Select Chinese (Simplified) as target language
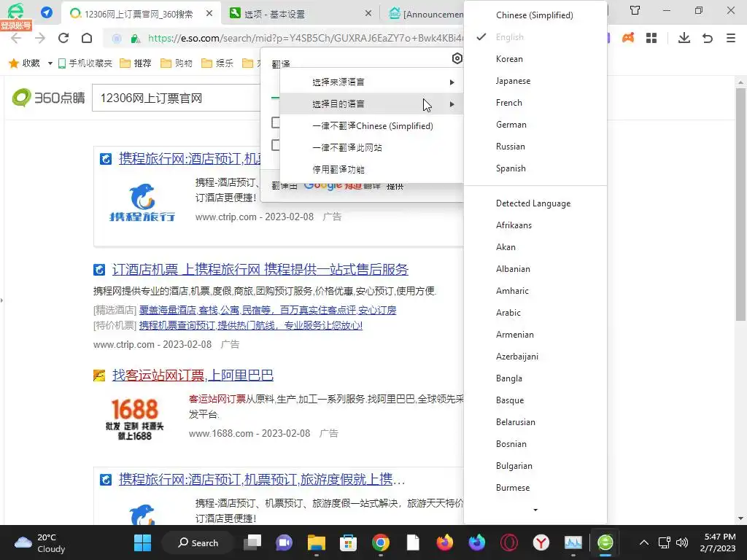This screenshot has width=747, height=560. pos(535,15)
